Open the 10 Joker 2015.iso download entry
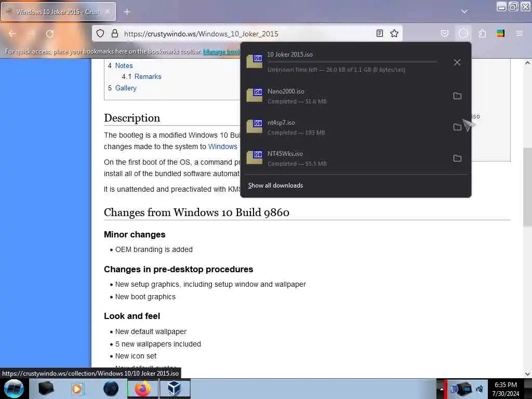 tap(343, 62)
